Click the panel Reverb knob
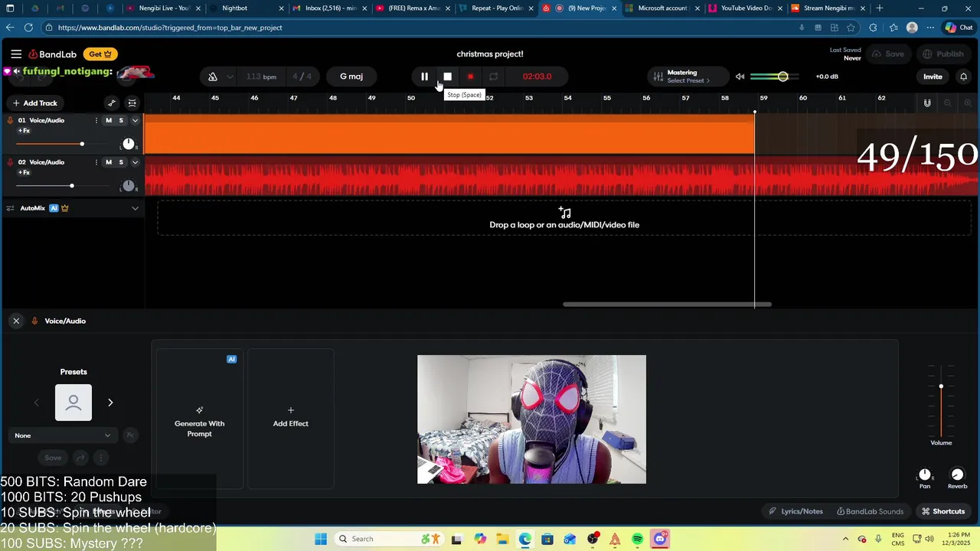This screenshot has width=980, height=551. tap(957, 474)
